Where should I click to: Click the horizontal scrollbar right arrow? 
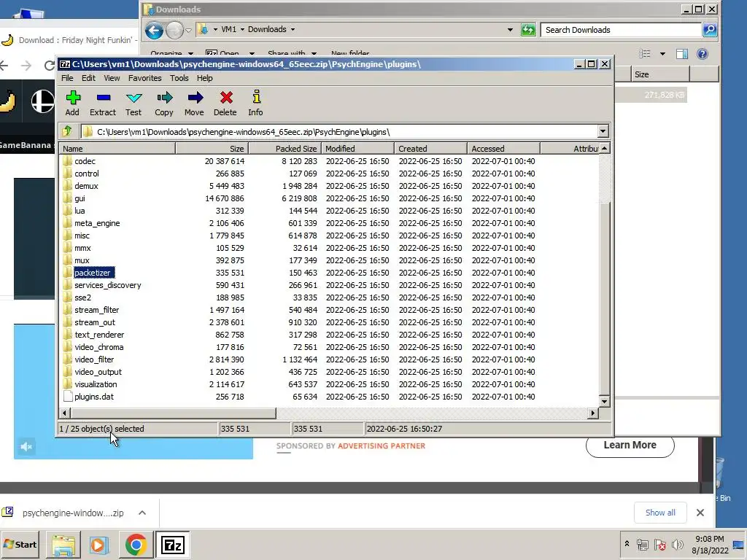point(592,413)
